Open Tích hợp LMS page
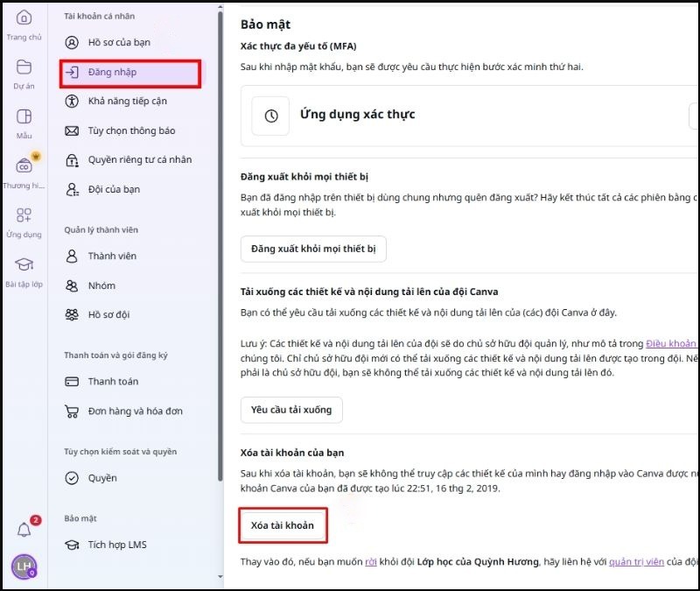Screen dimensions: 700x591 pyautogui.click(x=117, y=545)
